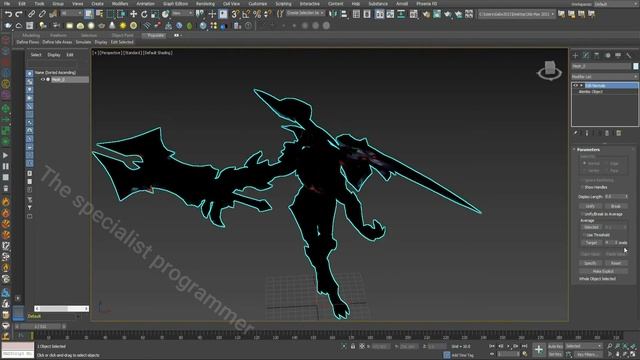This screenshot has height=360, width=640.
Task: Switch to the Populate ribbon tab
Action: pos(155,36)
